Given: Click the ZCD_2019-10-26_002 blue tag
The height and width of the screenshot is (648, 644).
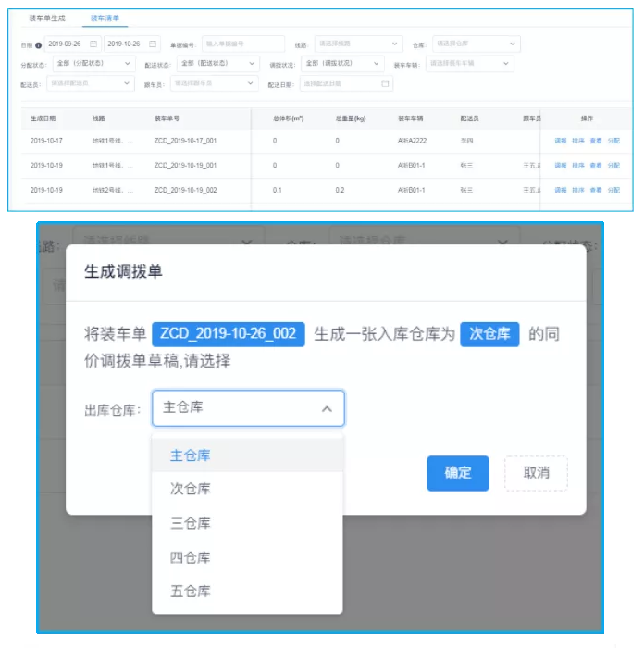Looking at the screenshot, I should tap(229, 334).
